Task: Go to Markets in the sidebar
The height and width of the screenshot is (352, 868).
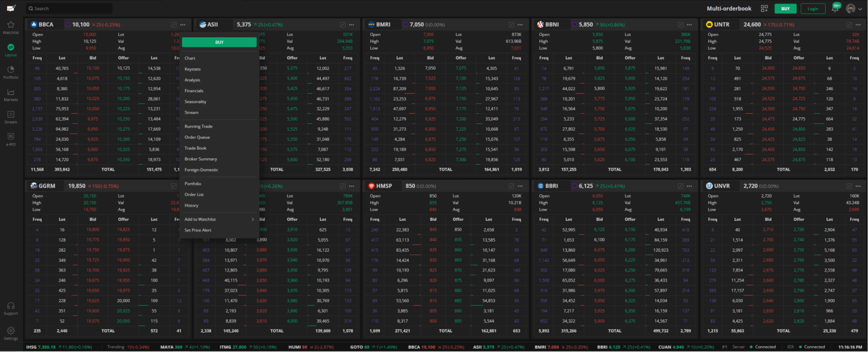Action: point(11,95)
